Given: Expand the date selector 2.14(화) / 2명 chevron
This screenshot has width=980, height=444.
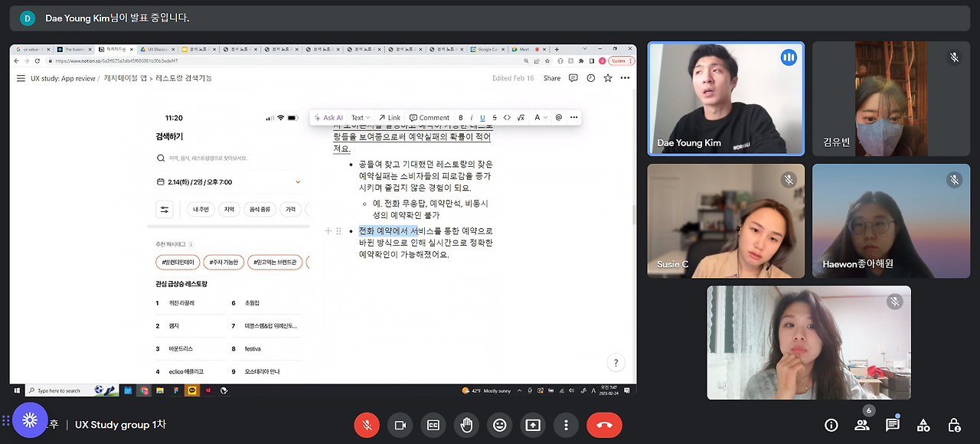Looking at the screenshot, I should point(298,182).
